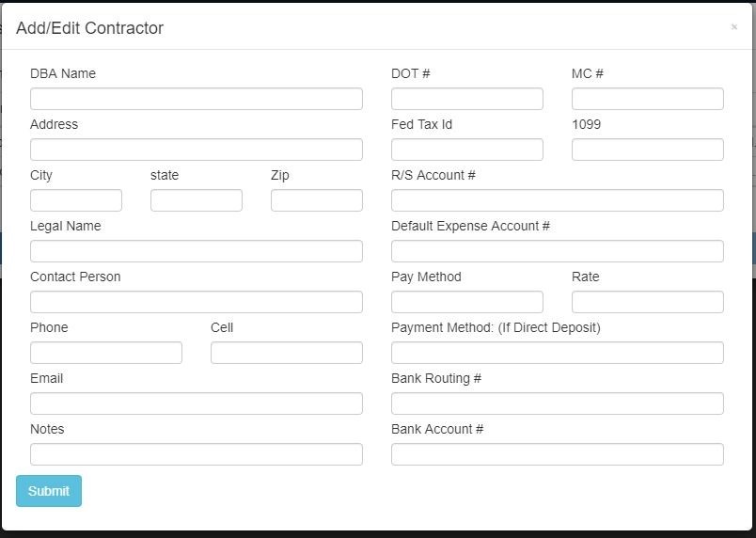
Task: Select the MC # input
Action: pos(648,99)
